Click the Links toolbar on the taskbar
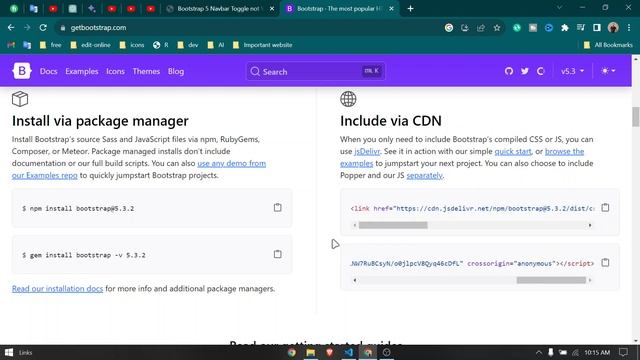The image size is (640, 360). coord(25,353)
